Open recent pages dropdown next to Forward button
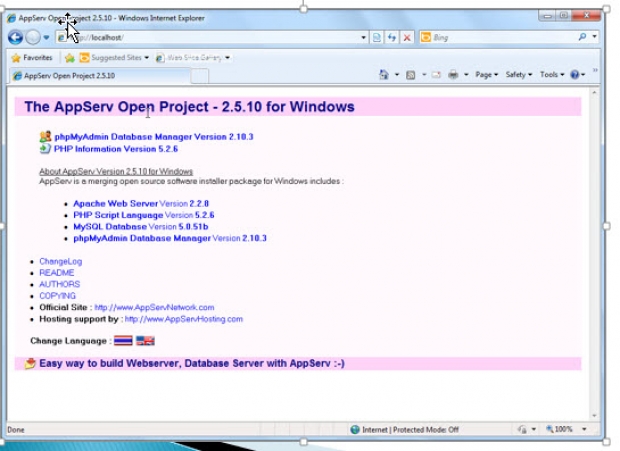This screenshot has height=451, width=620. (x=46, y=38)
